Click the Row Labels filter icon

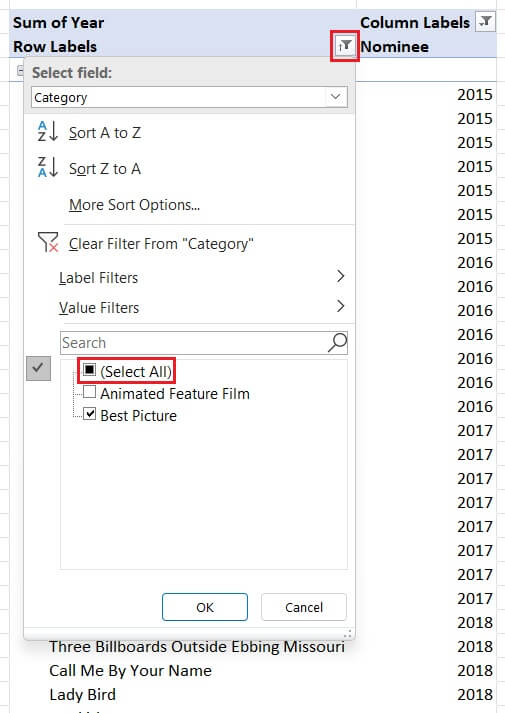tap(345, 46)
